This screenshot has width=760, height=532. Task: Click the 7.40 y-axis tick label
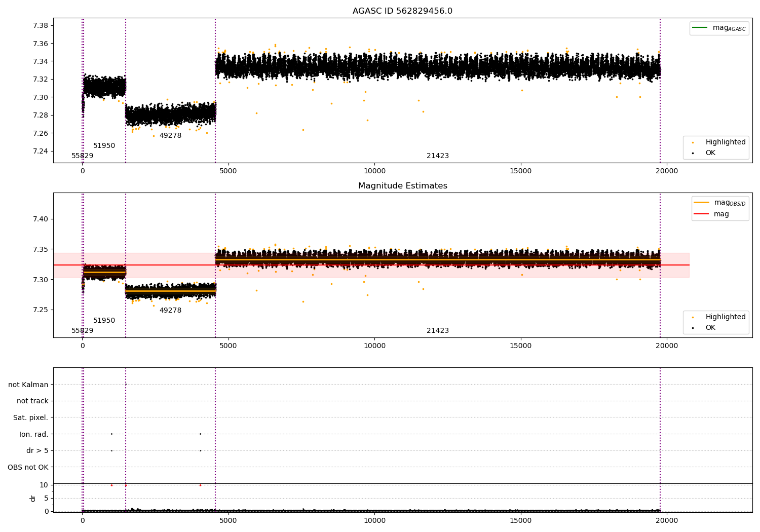point(41,219)
